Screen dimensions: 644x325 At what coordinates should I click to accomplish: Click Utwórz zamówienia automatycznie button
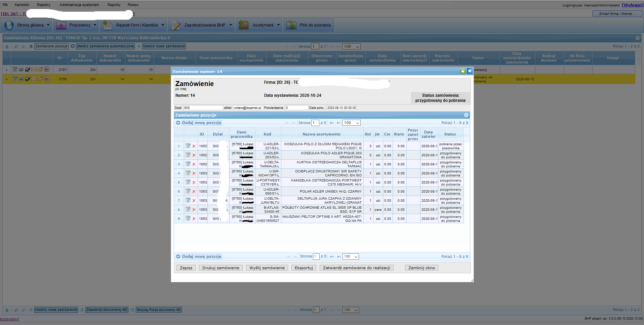(106, 46)
